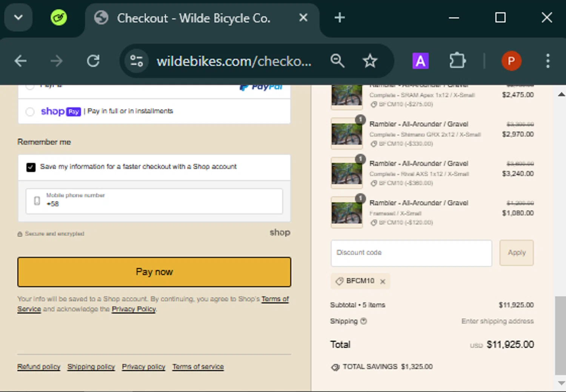Click the Enter shipping address text

pyautogui.click(x=497, y=321)
